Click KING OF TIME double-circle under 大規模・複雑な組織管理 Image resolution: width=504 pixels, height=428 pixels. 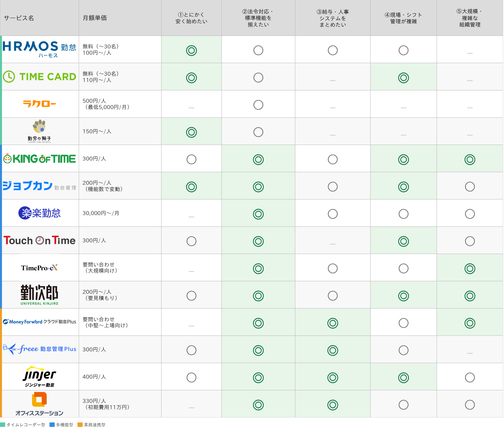(470, 160)
